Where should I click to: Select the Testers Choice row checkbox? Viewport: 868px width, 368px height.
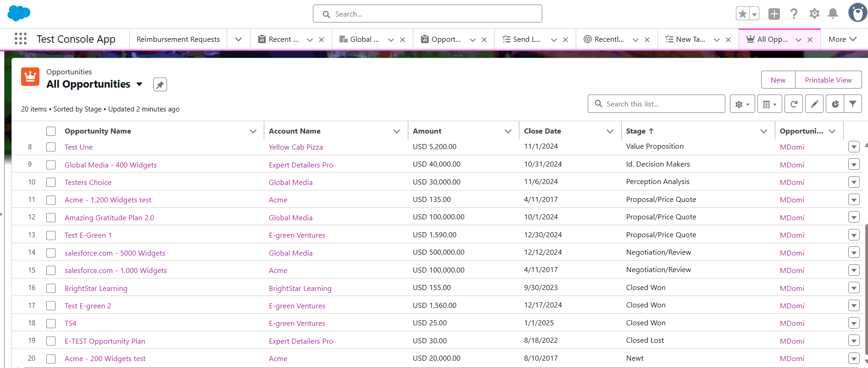pos(51,183)
